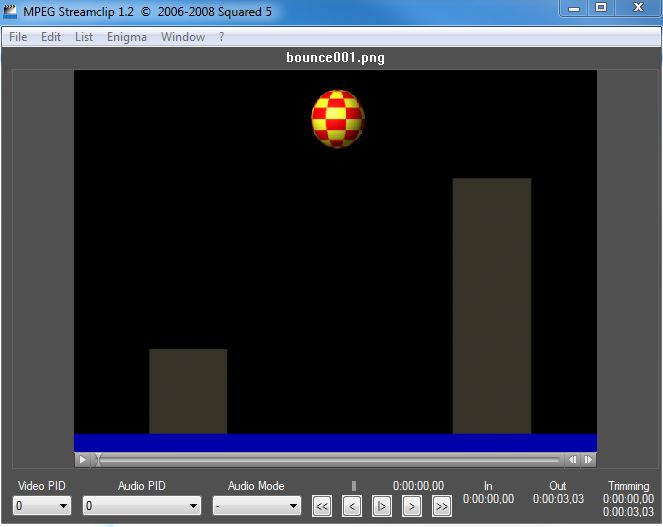The height and width of the screenshot is (527, 663).
Task: Open the List menu
Action: click(x=84, y=37)
